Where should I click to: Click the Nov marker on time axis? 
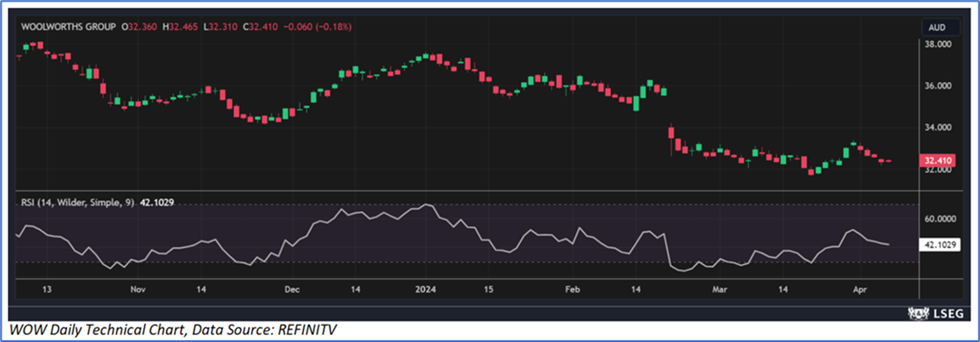(x=137, y=289)
